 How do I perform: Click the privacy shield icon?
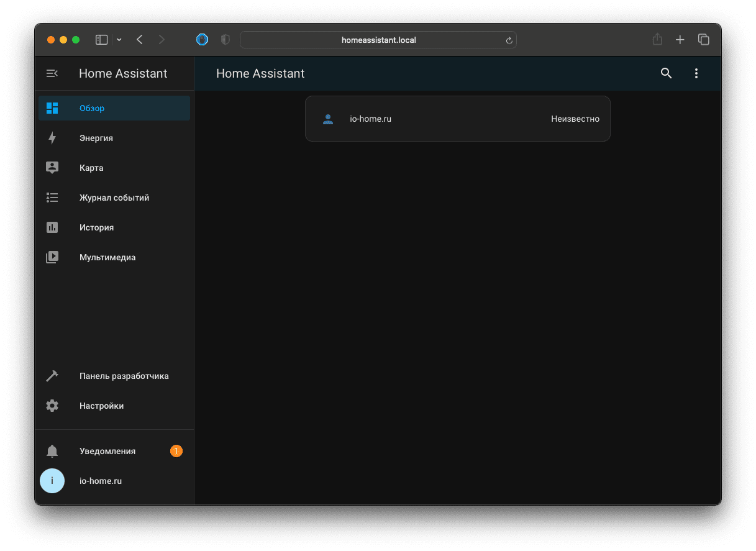tap(225, 40)
